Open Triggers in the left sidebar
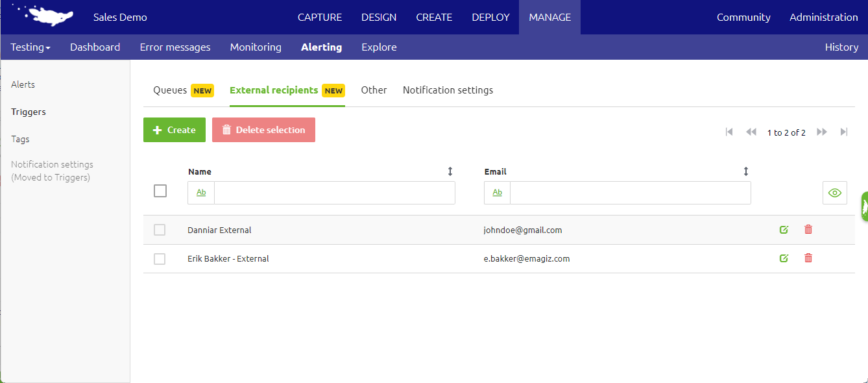This screenshot has width=868, height=383. [28, 111]
